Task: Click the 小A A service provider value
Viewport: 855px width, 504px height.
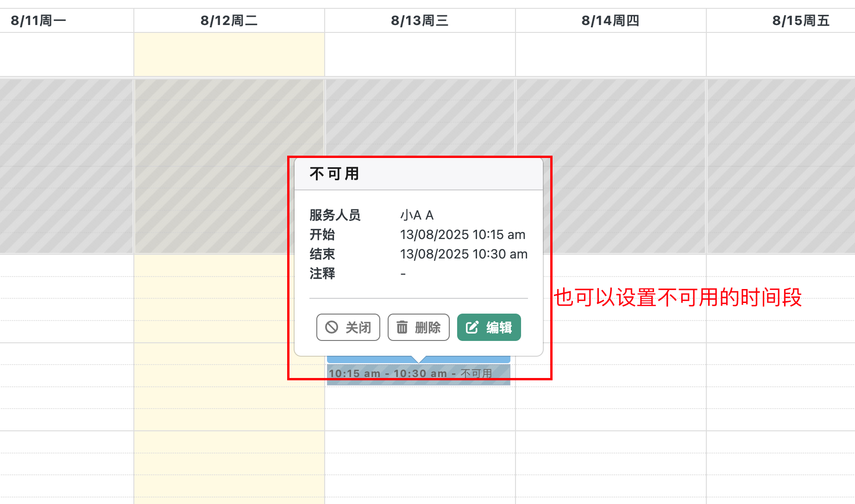Action: [x=417, y=215]
